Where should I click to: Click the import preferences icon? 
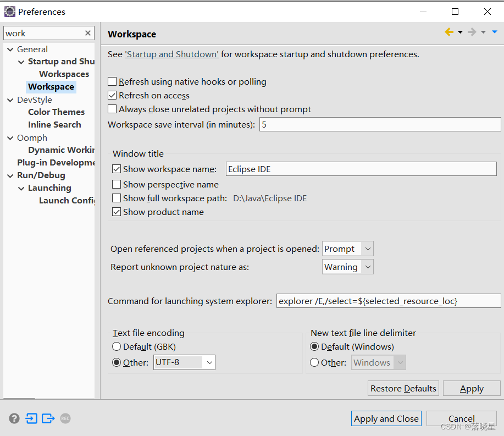pos(31,418)
